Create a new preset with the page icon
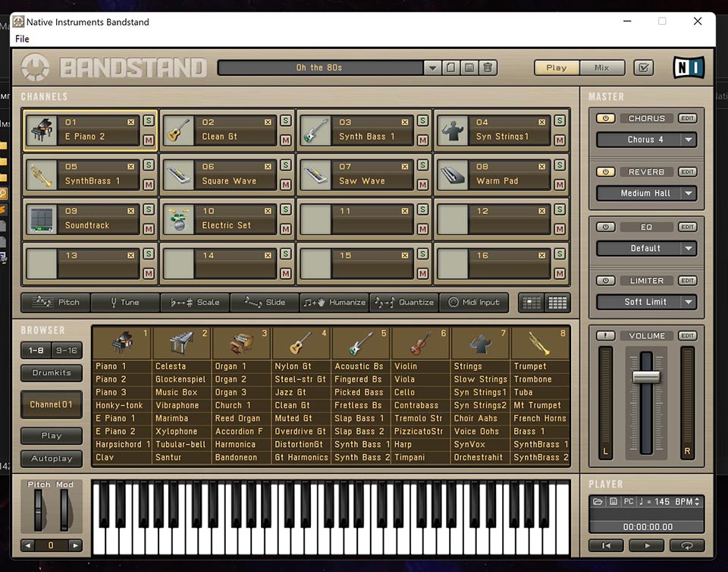728x572 pixels. coord(450,68)
